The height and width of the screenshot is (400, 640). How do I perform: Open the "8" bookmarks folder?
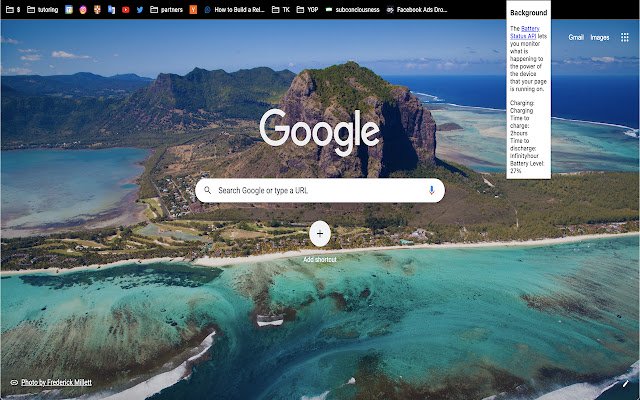pyautogui.click(x=13, y=10)
